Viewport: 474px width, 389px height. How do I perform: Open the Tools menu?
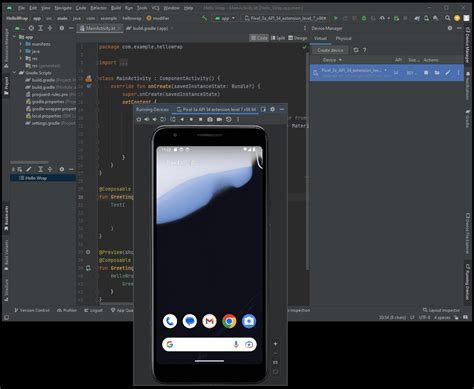(142, 8)
